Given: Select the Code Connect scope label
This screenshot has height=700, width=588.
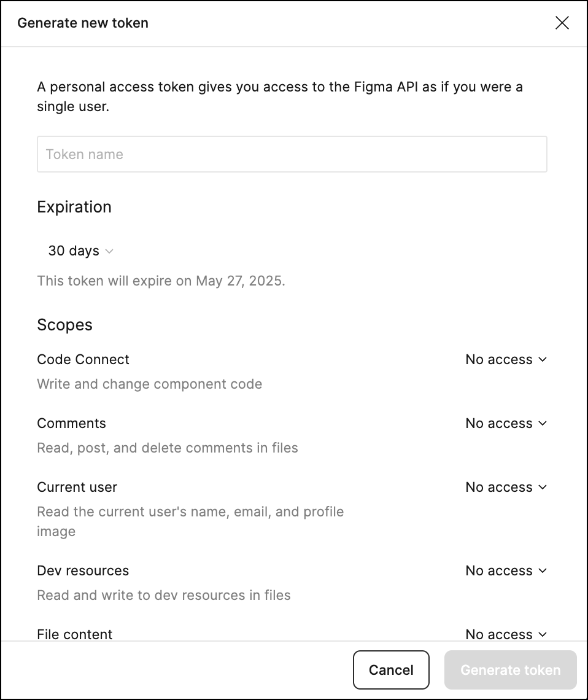Looking at the screenshot, I should [83, 359].
